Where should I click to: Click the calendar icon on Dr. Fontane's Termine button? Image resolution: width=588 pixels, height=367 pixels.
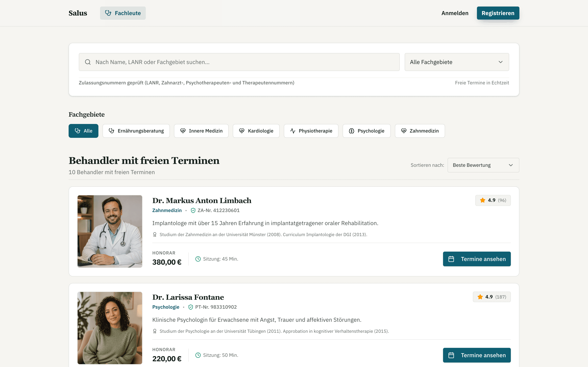coord(451,355)
